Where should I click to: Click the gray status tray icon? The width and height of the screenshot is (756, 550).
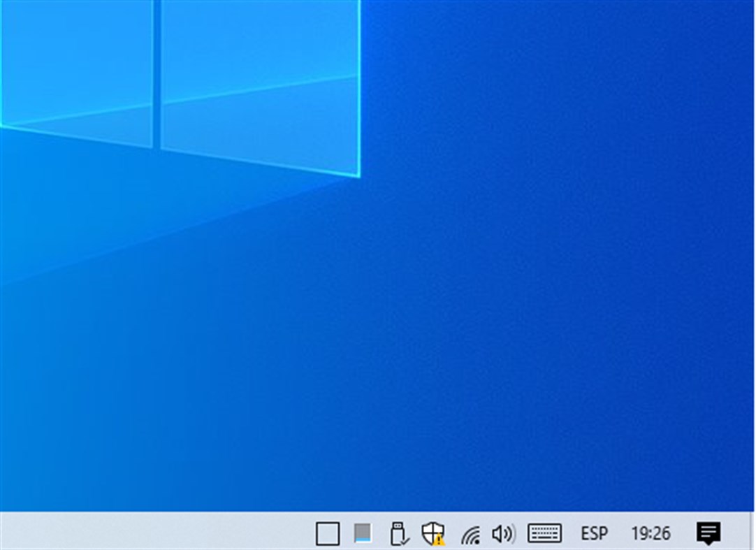coord(362,534)
